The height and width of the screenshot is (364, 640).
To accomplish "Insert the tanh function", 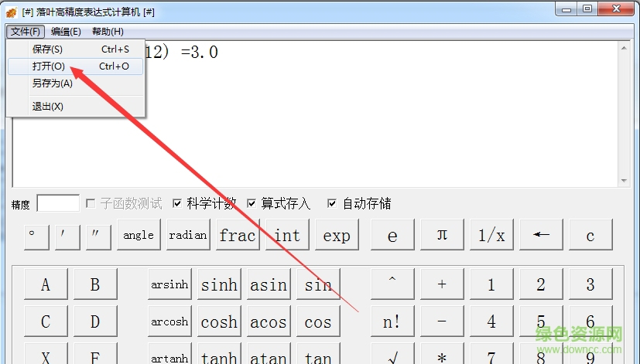I will click(219, 354).
